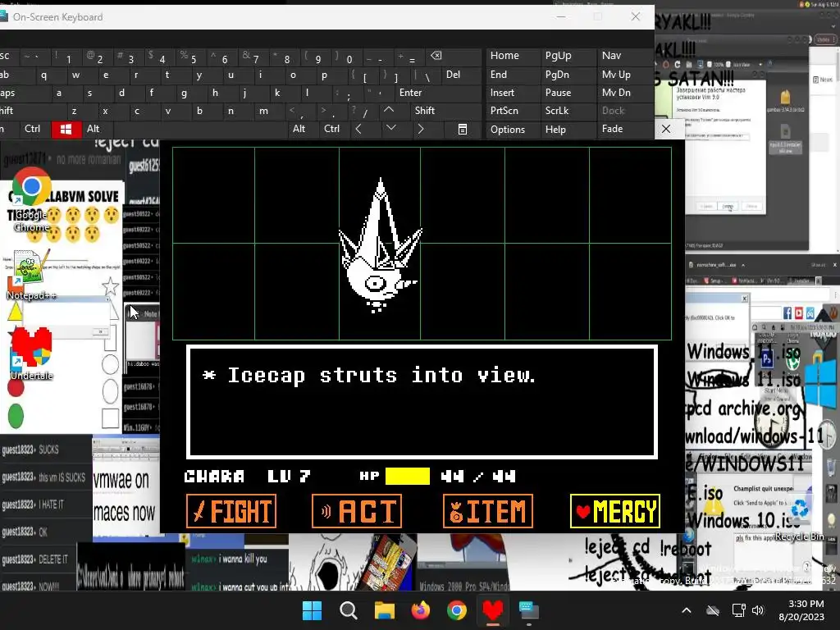Screen dimensions: 840x630
Task: Click the Icecap enemy sprite
Action: (380, 246)
